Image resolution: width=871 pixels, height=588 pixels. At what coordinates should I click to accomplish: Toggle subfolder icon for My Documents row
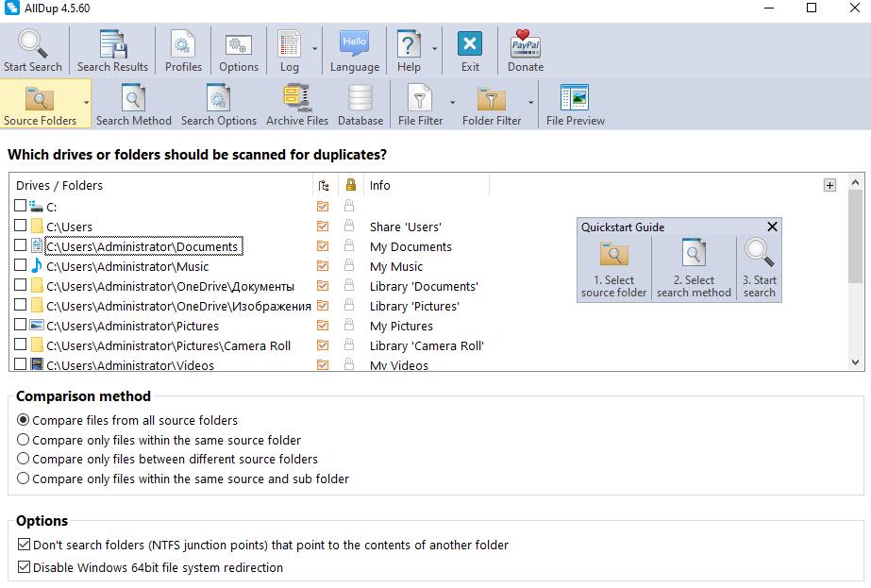[x=323, y=245]
